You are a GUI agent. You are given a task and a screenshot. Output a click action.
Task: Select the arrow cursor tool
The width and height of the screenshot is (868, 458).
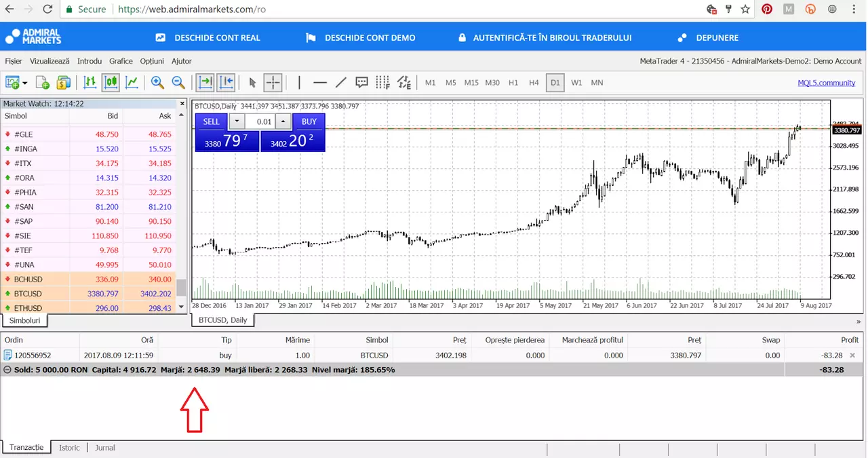pos(252,83)
